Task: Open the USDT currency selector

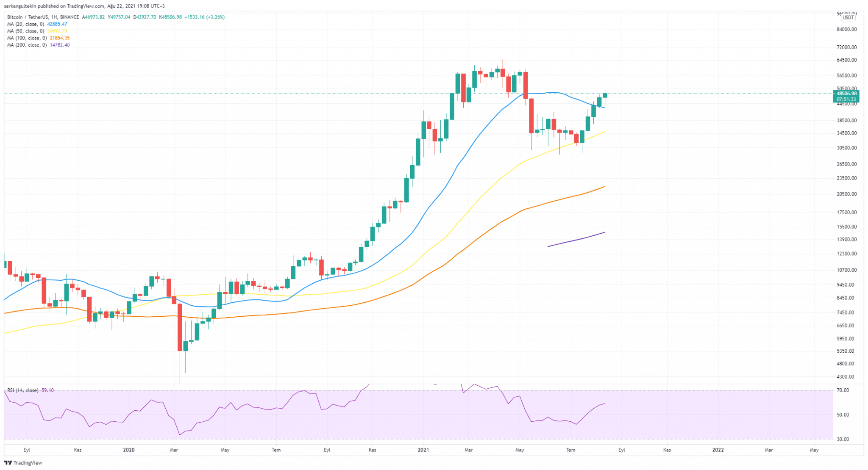Action: tap(848, 18)
